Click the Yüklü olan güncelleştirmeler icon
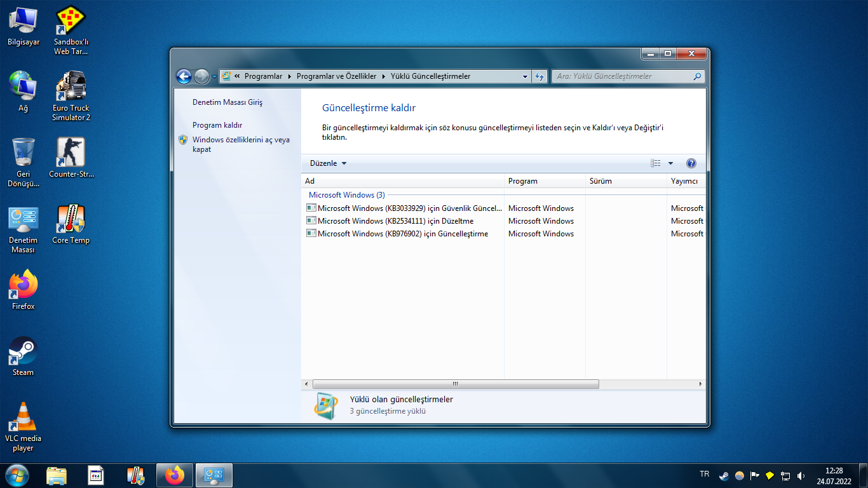This screenshot has height=488, width=868. pos(326,405)
